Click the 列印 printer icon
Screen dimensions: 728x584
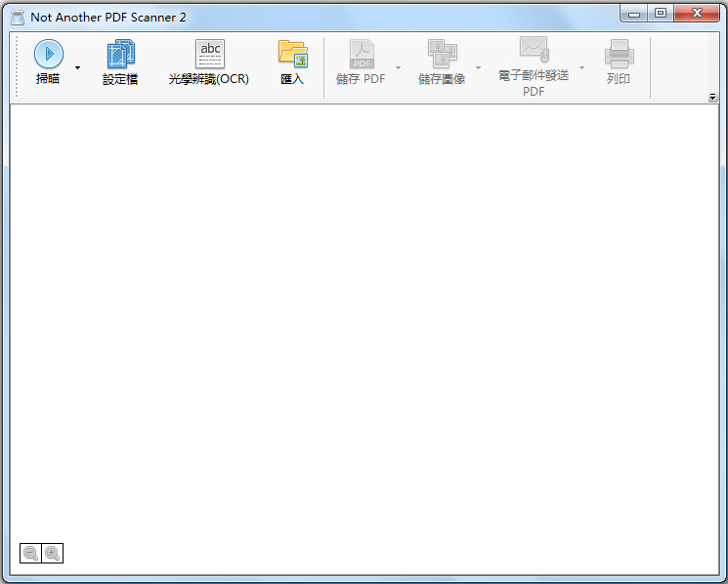[x=619, y=54]
